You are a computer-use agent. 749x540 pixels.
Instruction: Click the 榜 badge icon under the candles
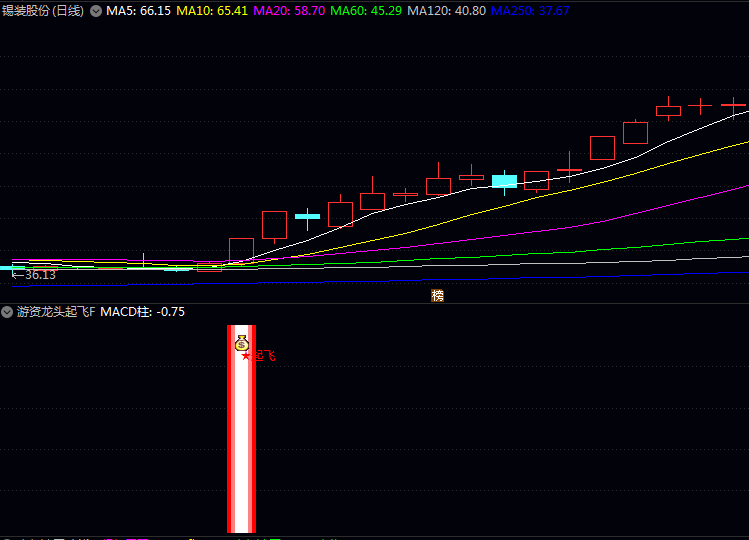[438, 296]
